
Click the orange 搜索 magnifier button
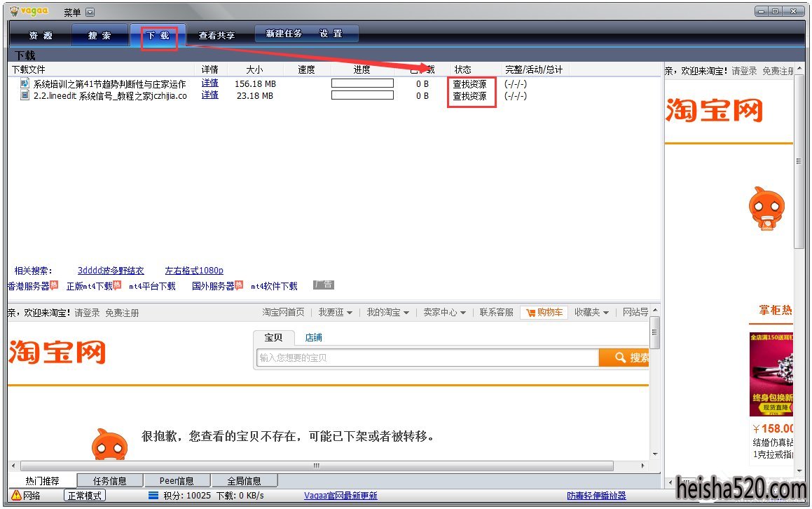point(624,358)
